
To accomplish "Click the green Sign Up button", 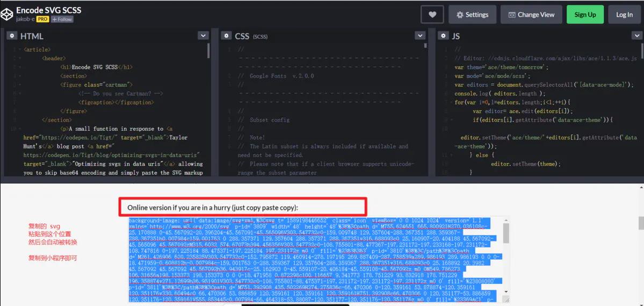I will pos(585,15).
